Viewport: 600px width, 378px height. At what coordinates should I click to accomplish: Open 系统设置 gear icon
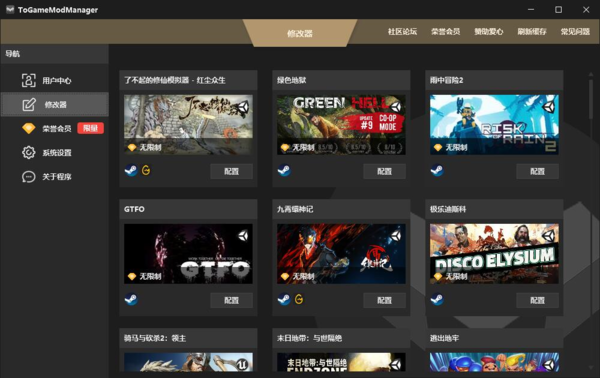29,152
